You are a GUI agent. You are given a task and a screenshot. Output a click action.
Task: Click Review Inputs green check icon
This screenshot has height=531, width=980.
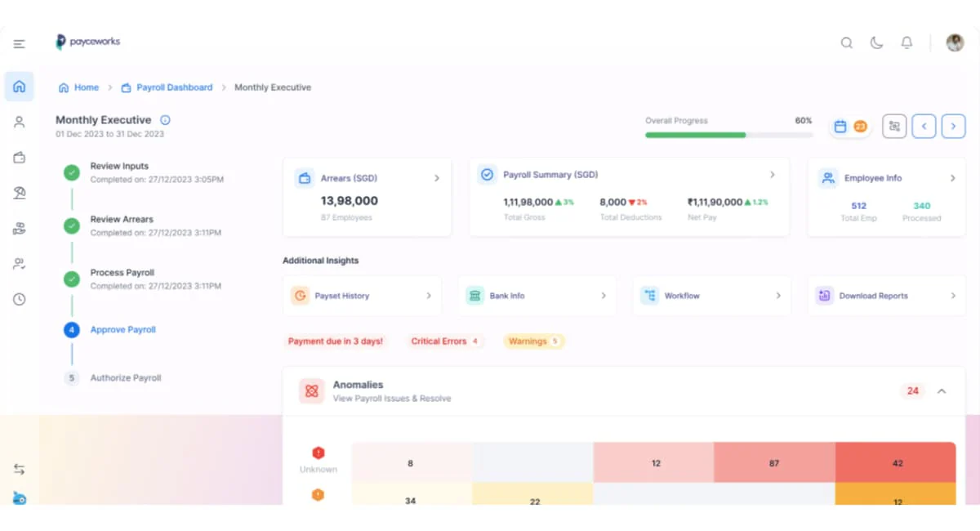coord(72,172)
